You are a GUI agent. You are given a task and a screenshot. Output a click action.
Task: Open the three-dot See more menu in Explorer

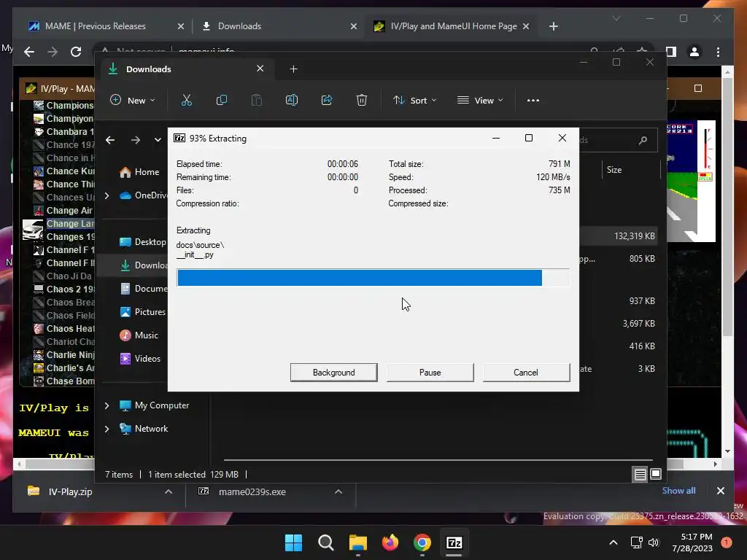pyautogui.click(x=533, y=101)
